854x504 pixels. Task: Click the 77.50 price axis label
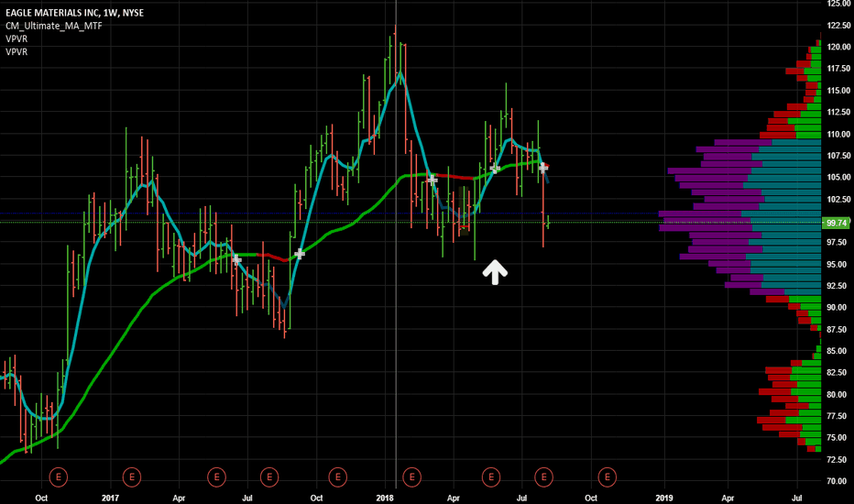pos(838,416)
